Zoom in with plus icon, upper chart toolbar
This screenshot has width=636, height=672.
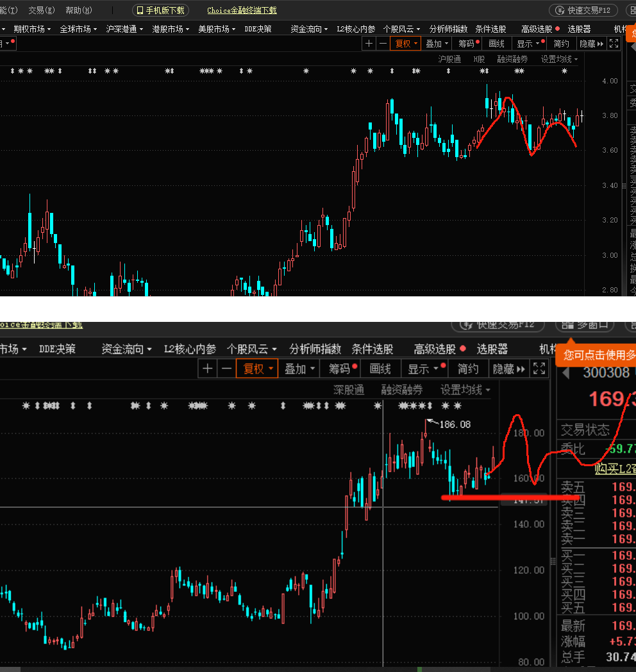pos(369,44)
